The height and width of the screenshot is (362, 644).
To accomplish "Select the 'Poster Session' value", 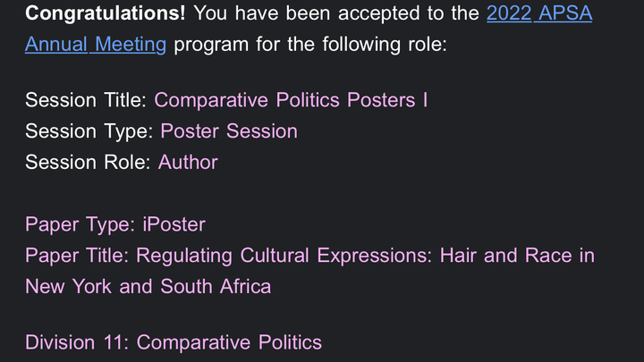I will tap(229, 131).
